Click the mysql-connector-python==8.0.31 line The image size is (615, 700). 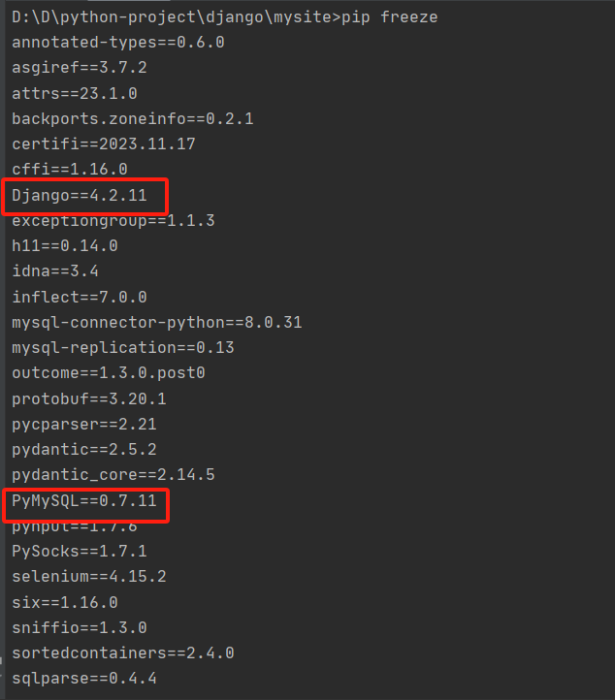point(157,322)
